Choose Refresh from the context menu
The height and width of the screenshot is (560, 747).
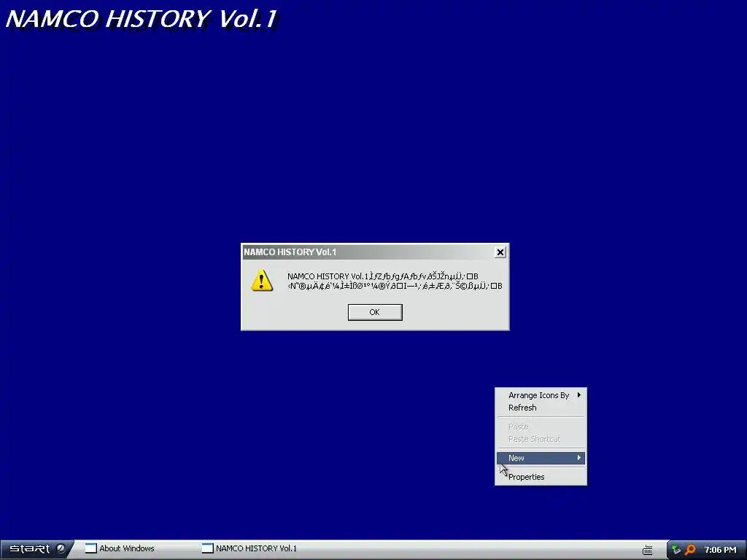pyautogui.click(x=541, y=408)
